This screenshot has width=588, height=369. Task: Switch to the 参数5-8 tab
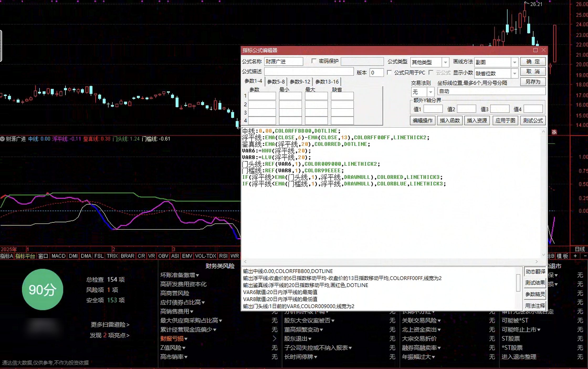pos(276,82)
